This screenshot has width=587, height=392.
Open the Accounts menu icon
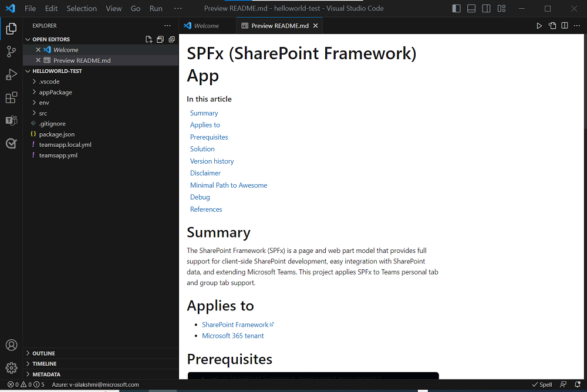(x=11, y=345)
